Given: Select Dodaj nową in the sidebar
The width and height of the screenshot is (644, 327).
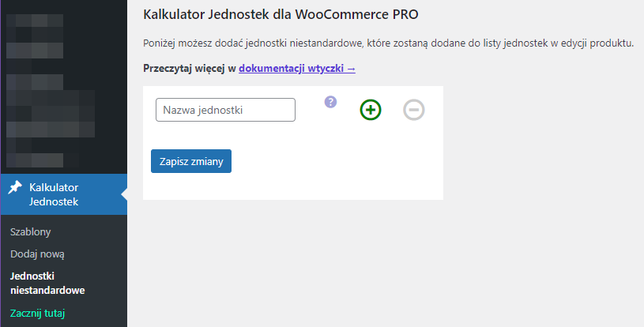Looking at the screenshot, I should click(x=37, y=254).
